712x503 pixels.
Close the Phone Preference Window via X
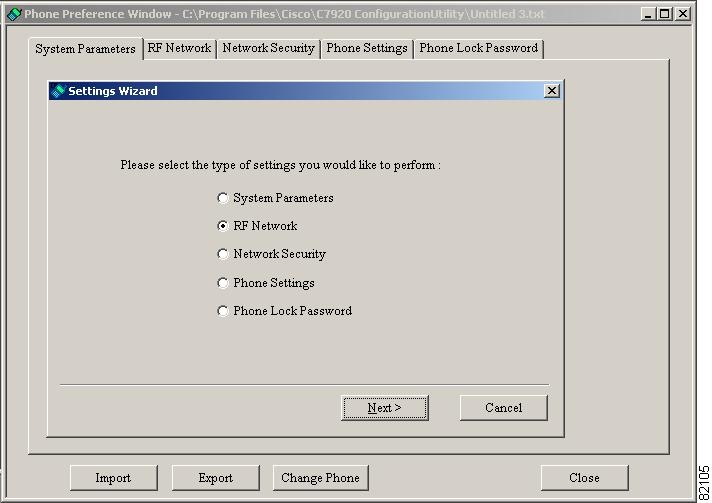pyautogui.click(x=682, y=14)
